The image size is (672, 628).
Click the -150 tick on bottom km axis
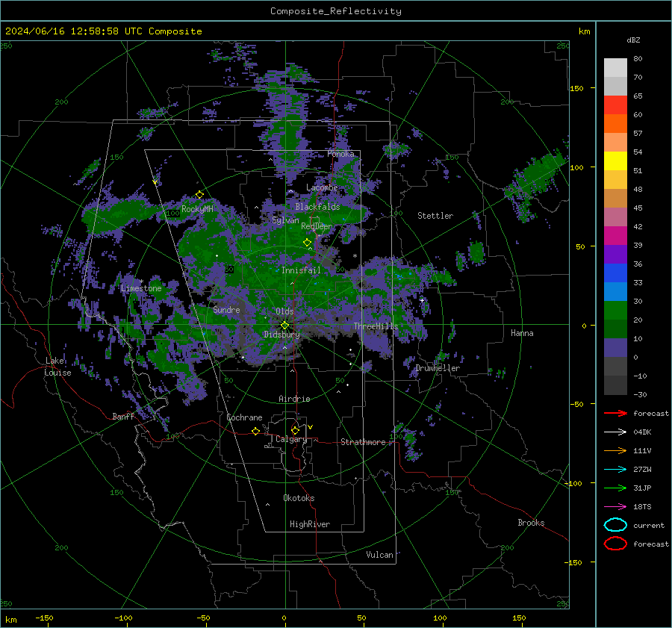pyautogui.click(x=44, y=618)
